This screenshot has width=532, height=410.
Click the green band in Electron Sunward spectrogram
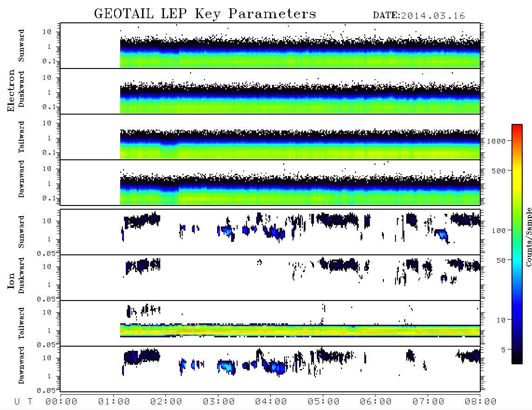coord(300,61)
